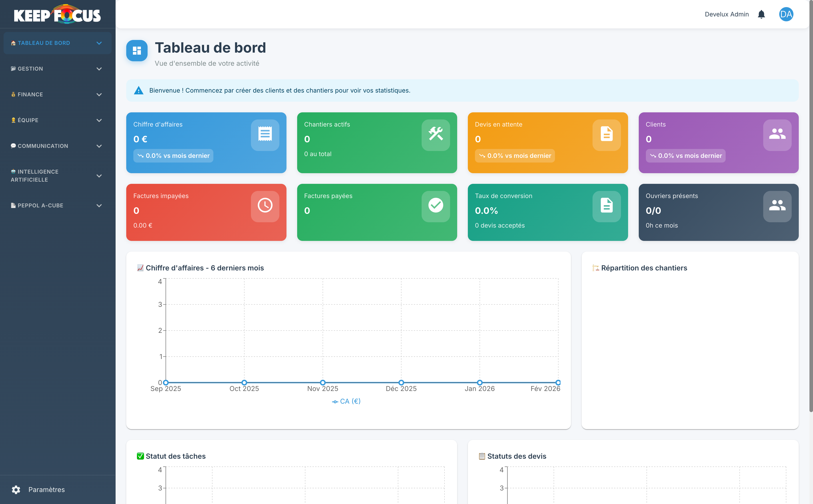Collapse the Tableau de bord chevron
The width and height of the screenshot is (813, 504).
[99, 43]
